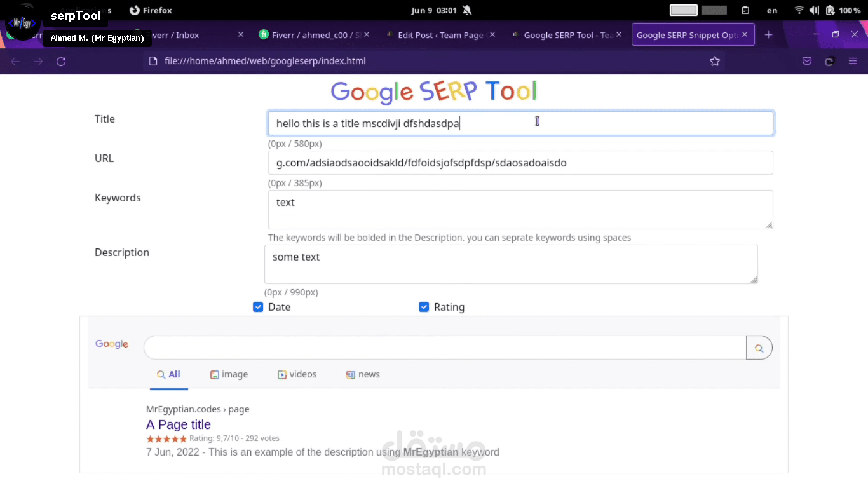
Task: Click the Keywords text area
Action: coord(520,210)
